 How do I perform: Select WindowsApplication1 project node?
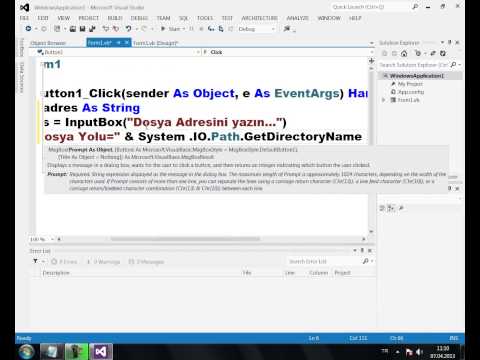(417, 76)
